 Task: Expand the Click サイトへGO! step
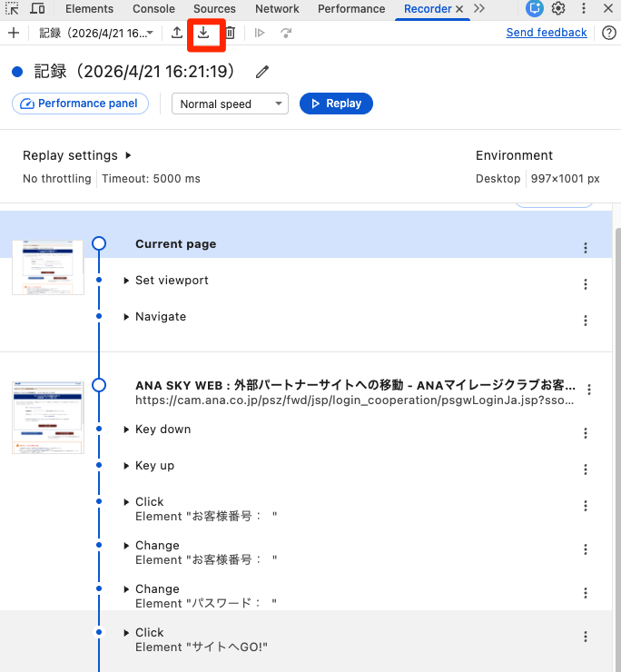pos(126,633)
